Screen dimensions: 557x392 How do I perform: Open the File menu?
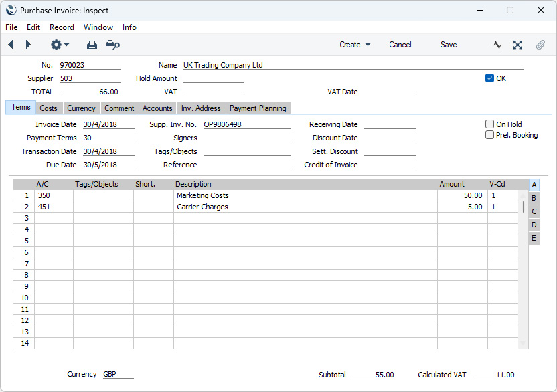11,27
